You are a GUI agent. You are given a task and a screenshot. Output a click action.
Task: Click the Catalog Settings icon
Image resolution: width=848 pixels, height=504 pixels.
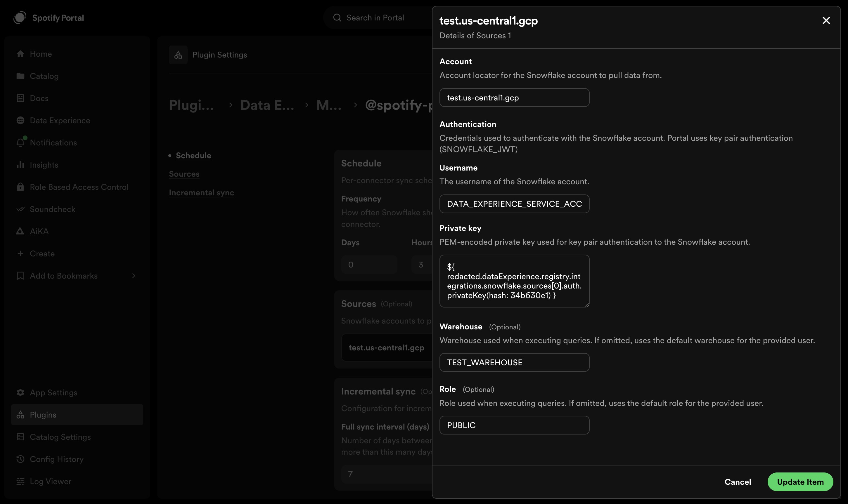(x=20, y=437)
